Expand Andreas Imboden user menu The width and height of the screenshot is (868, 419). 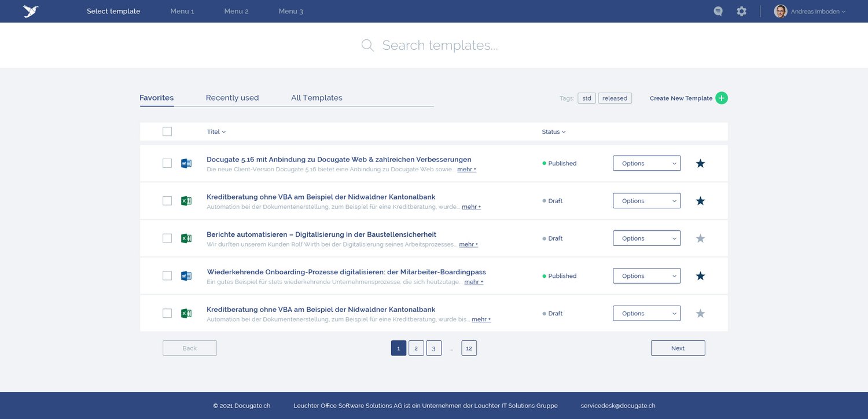click(818, 12)
